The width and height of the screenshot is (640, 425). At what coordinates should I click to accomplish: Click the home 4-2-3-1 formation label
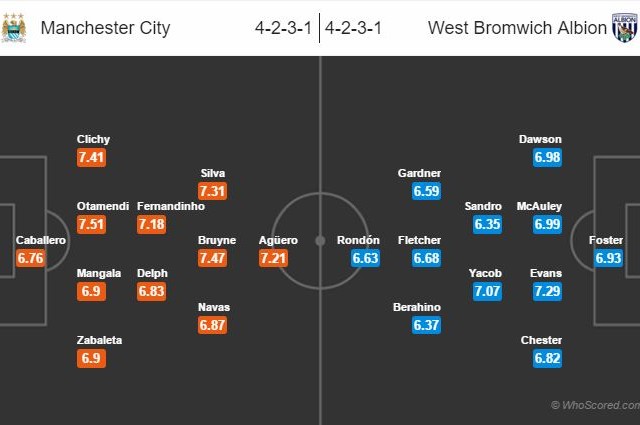click(285, 27)
